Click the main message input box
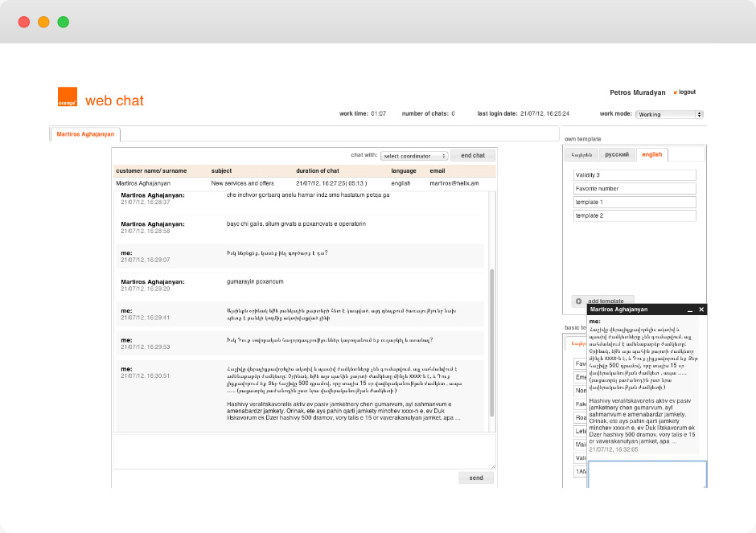Screen dimensions: 756x533 (x=304, y=452)
